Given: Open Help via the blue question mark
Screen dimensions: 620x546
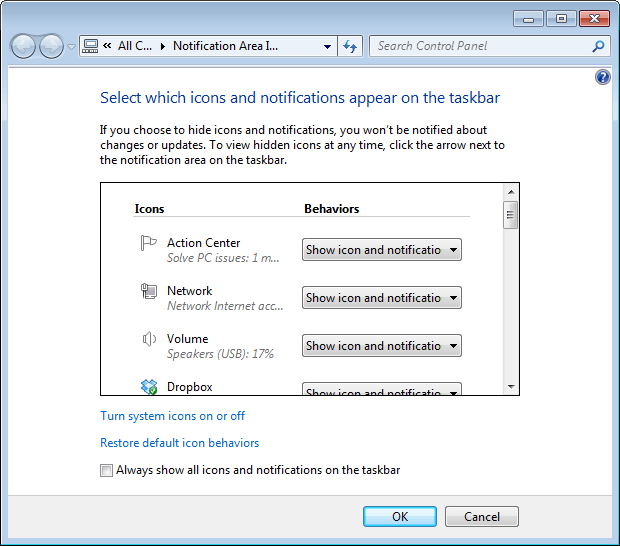Looking at the screenshot, I should tap(603, 77).
